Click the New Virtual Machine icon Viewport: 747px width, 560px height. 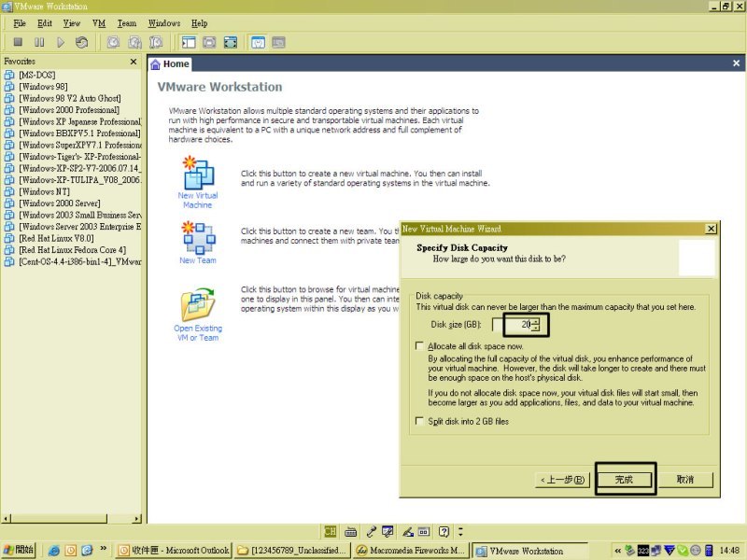pos(198,173)
